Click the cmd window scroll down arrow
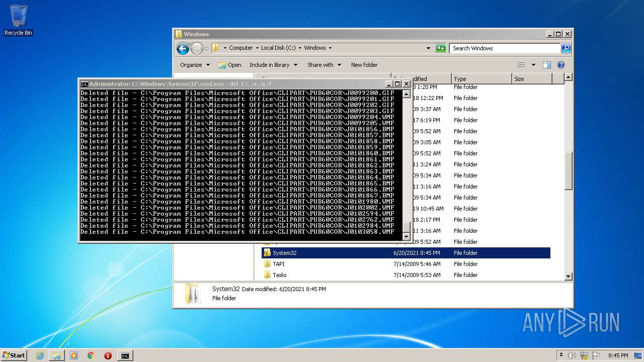 click(407, 237)
